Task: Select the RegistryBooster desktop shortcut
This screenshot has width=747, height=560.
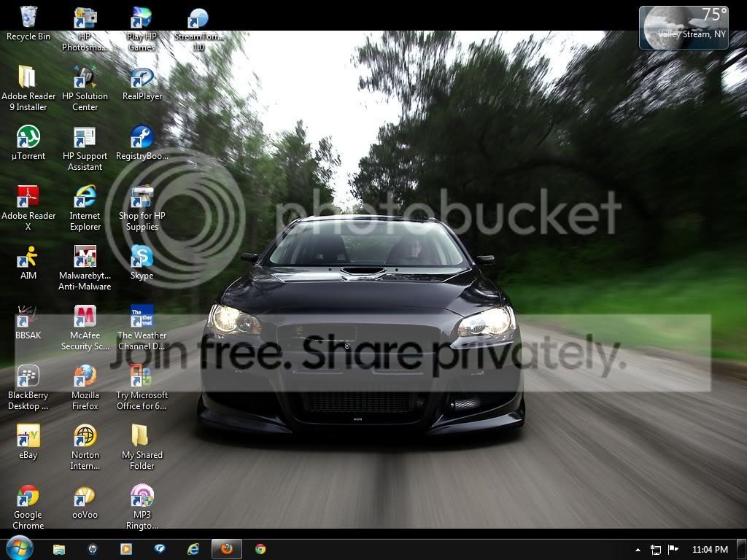Action: coord(142,143)
